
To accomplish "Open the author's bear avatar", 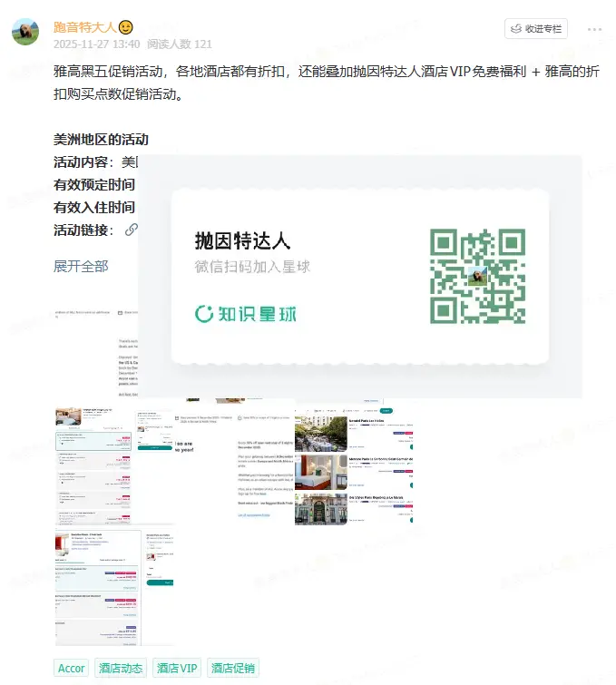I will pyautogui.click(x=25, y=32).
